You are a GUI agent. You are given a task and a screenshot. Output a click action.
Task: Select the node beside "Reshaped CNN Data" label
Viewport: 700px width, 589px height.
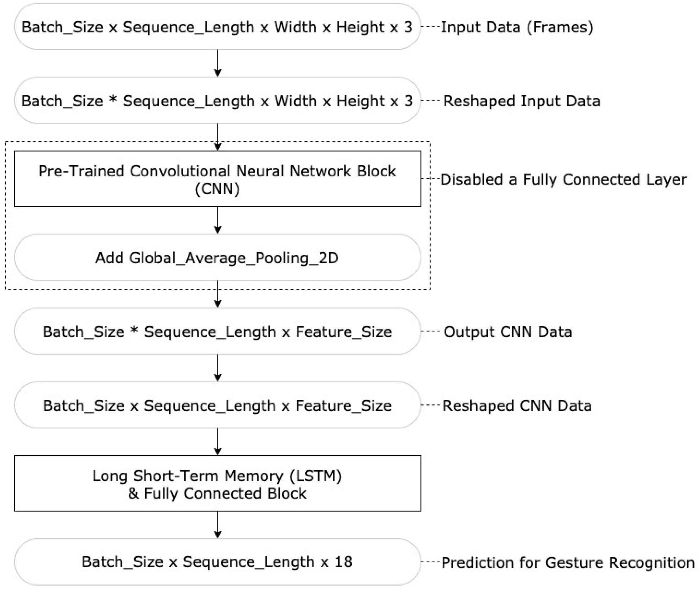pos(217,405)
